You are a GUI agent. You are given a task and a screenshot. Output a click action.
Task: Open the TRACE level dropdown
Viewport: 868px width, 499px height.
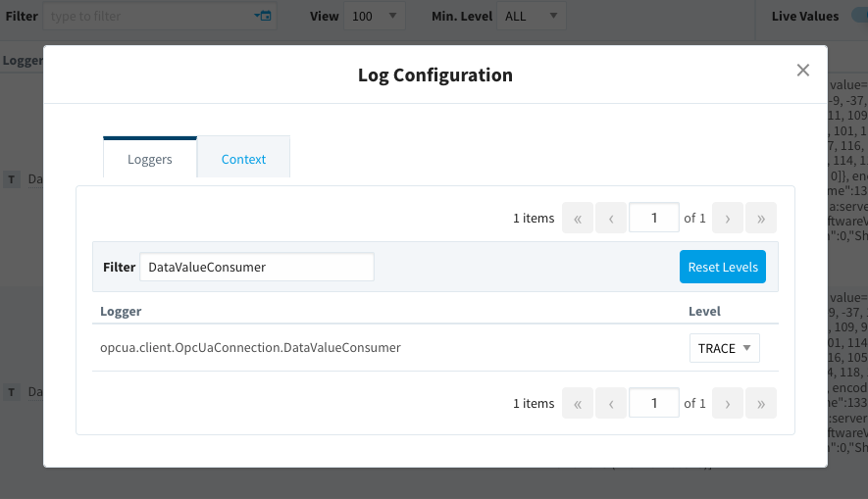coord(726,348)
